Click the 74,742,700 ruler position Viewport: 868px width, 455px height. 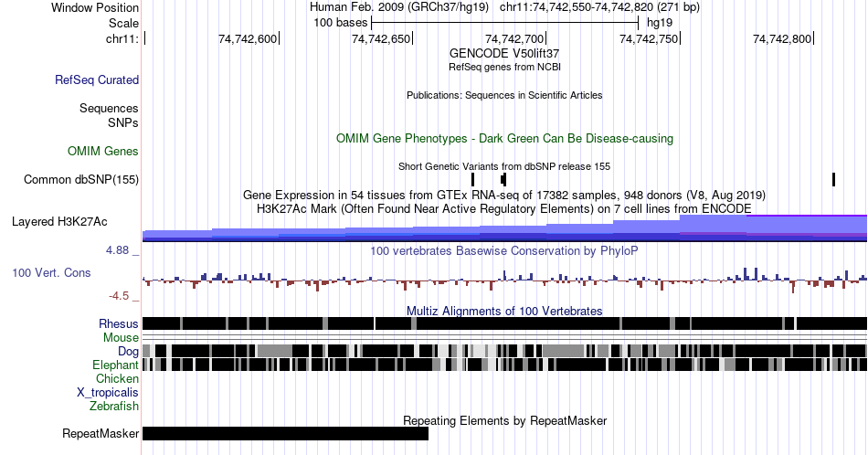[514, 38]
